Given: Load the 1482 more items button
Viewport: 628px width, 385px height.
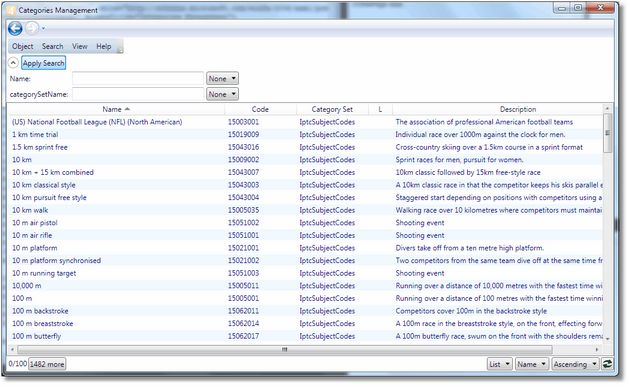Looking at the screenshot, I should (x=47, y=364).
